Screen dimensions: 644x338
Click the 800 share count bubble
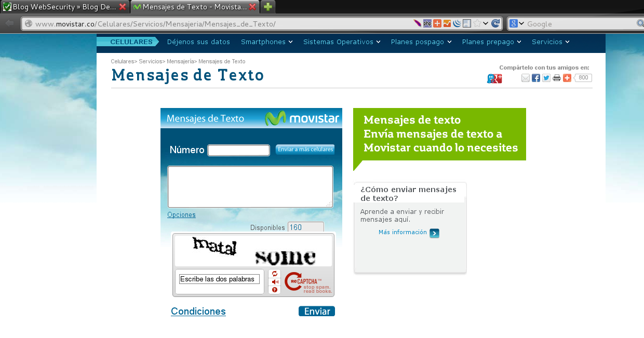pos(583,78)
